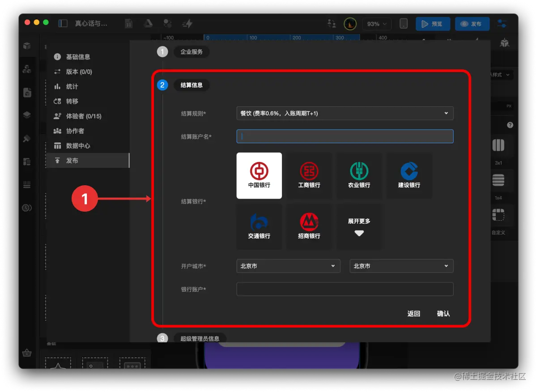Viewport: 537px width, 392px height.
Task: Click the phone device preview icon
Action: click(x=404, y=24)
